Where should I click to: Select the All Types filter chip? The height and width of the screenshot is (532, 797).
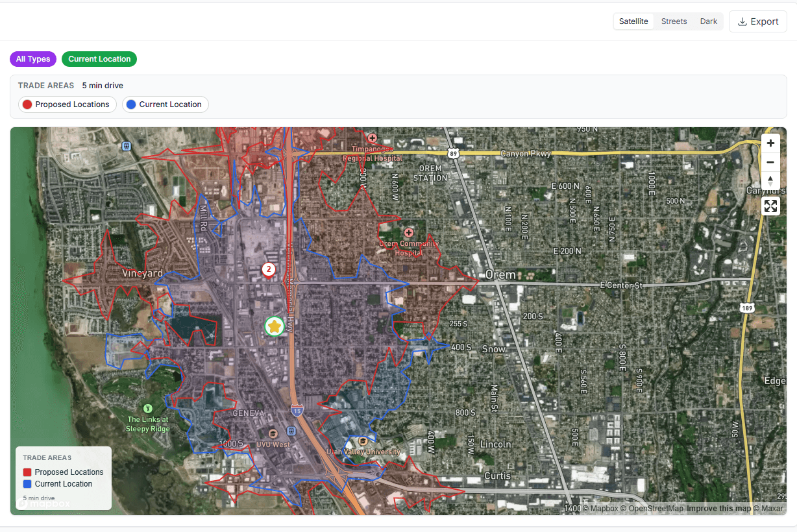(33, 59)
